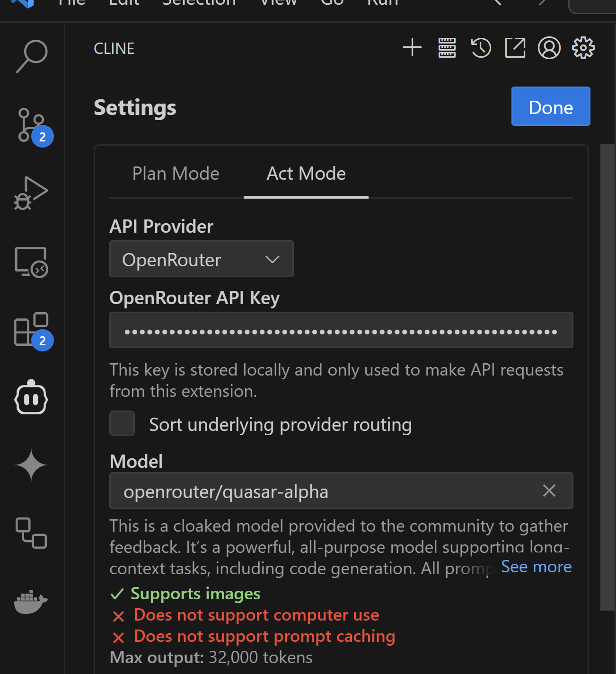
Task: Open the View menu
Action: pos(279,3)
